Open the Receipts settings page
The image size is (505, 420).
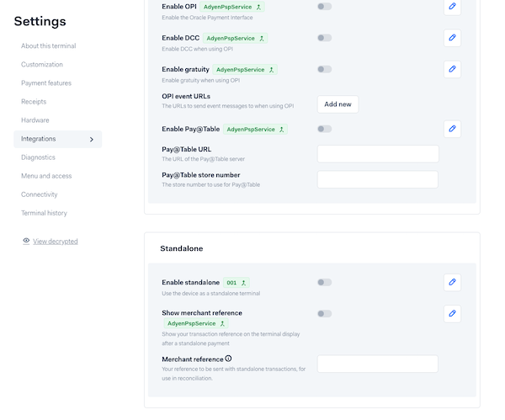coord(34,102)
